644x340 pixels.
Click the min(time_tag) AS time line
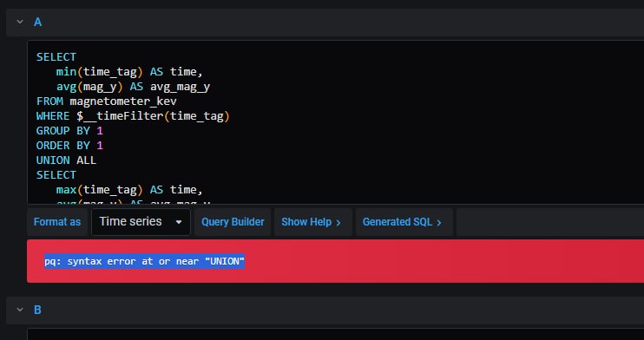point(129,72)
